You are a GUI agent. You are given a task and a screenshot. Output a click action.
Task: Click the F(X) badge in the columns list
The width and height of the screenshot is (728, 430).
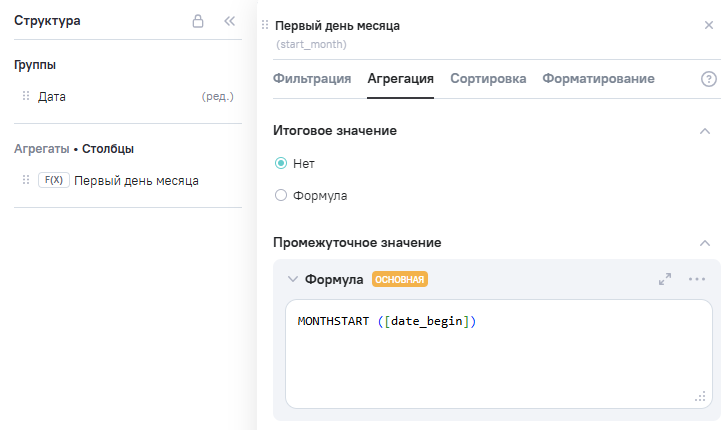(54, 180)
